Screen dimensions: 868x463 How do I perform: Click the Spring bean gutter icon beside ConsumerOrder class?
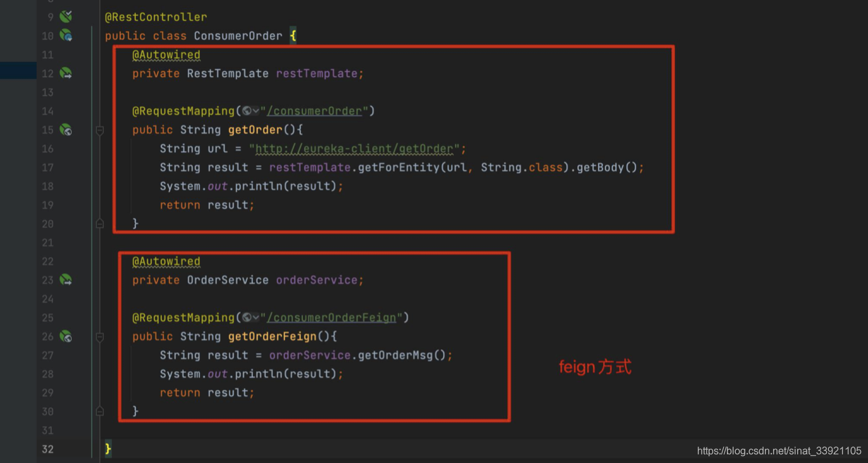(x=66, y=35)
